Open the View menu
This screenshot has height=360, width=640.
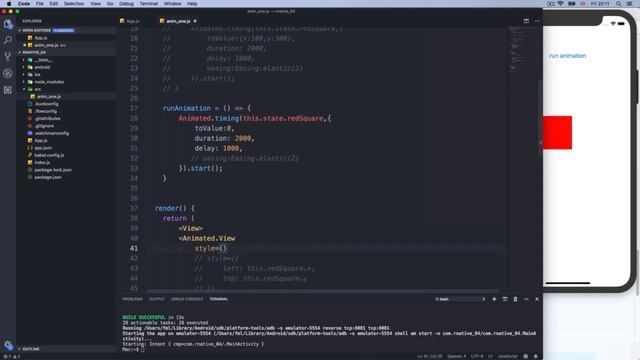pyautogui.click(x=96, y=4)
